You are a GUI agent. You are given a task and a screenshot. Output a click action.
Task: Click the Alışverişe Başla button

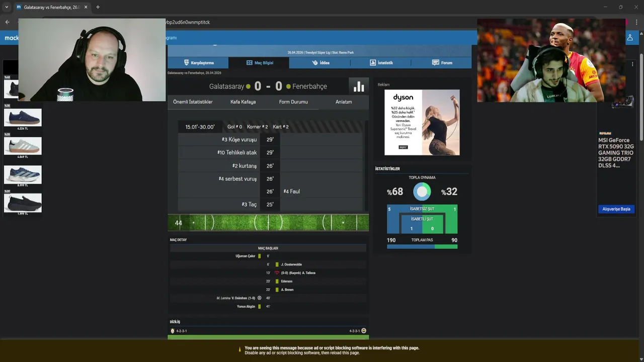(x=616, y=209)
